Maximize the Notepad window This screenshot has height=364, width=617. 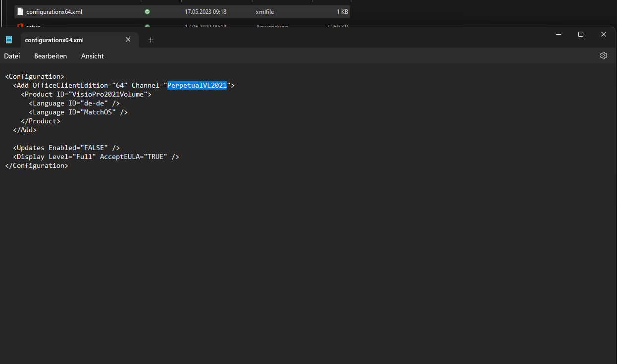(x=581, y=34)
